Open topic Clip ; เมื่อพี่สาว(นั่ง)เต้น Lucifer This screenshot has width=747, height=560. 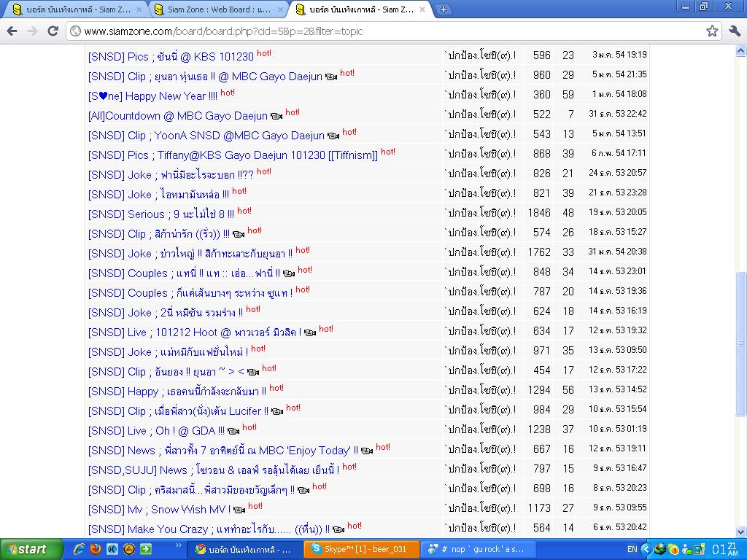click(x=178, y=411)
